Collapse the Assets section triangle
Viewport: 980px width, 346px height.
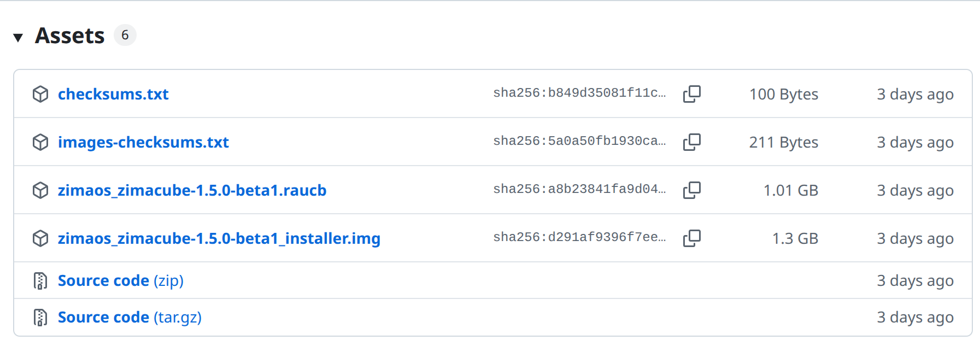(x=18, y=37)
